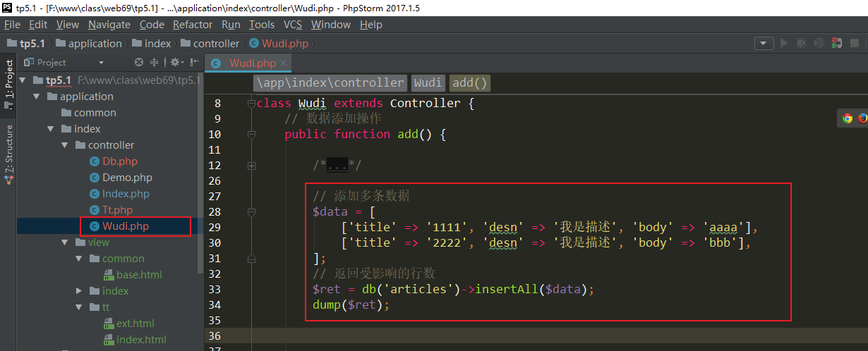The height and width of the screenshot is (351, 868).
Task: Click the PhpStorm logo in title bar
Action: (7, 6)
